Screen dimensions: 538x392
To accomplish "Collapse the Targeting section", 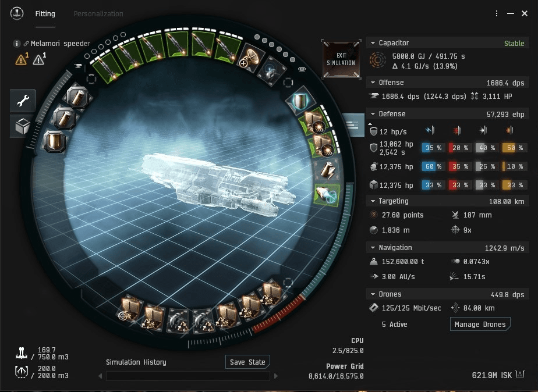I will (373, 201).
